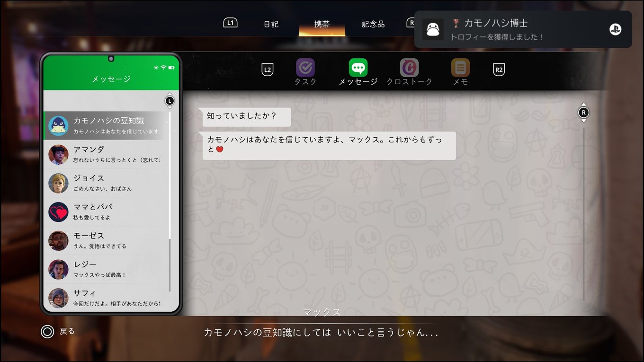Click サフィ's contact avatar
The image size is (644, 362).
pos(58,298)
